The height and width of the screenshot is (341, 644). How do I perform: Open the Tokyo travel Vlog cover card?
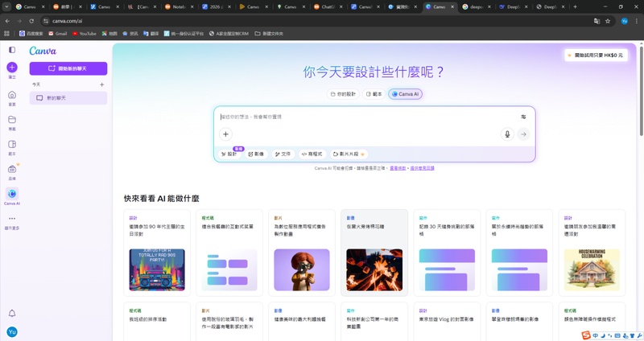[447, 322]
